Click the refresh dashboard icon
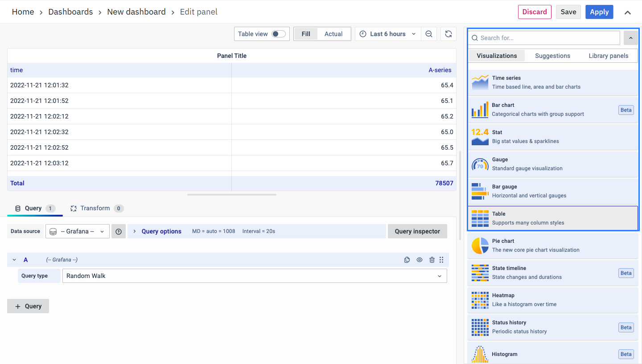The height and width of the screenshot is (364, 642). point(449,34)
